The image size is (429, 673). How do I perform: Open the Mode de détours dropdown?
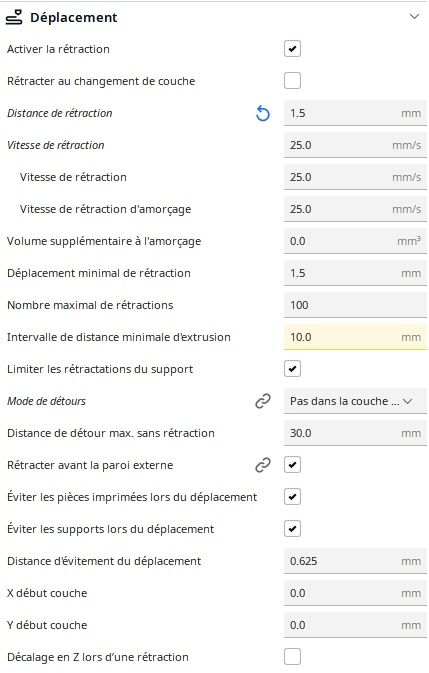[355, 401]
